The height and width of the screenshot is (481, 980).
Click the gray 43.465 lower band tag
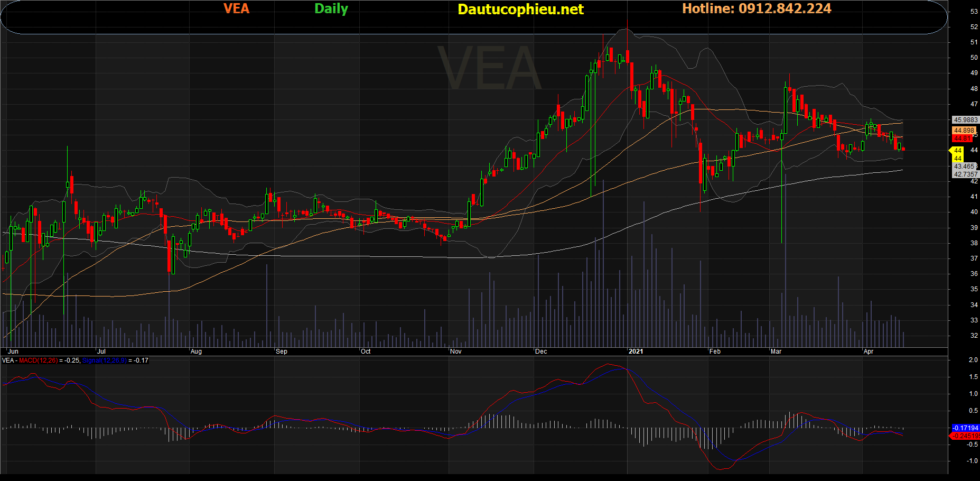tap(964, 166)
